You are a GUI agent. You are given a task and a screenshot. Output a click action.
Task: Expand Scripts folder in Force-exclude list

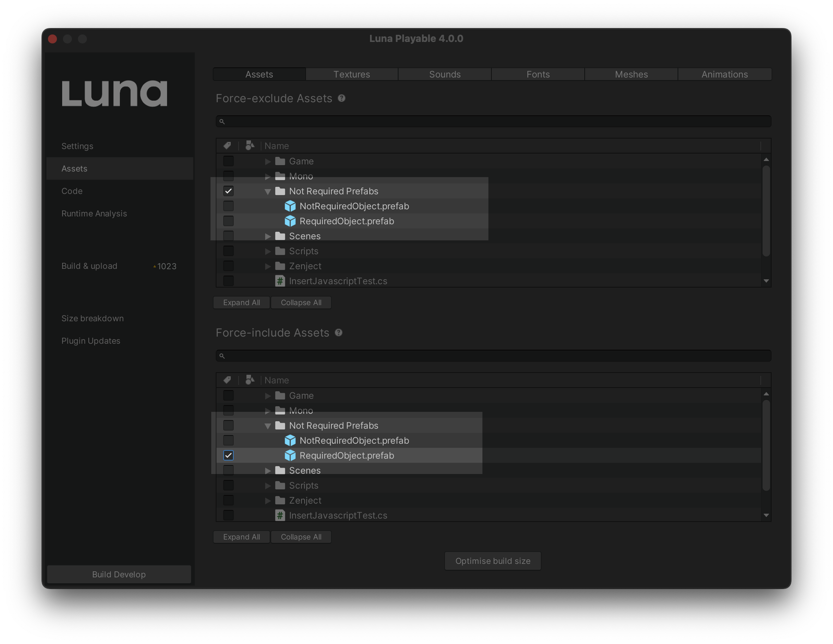tap(268, 251)
